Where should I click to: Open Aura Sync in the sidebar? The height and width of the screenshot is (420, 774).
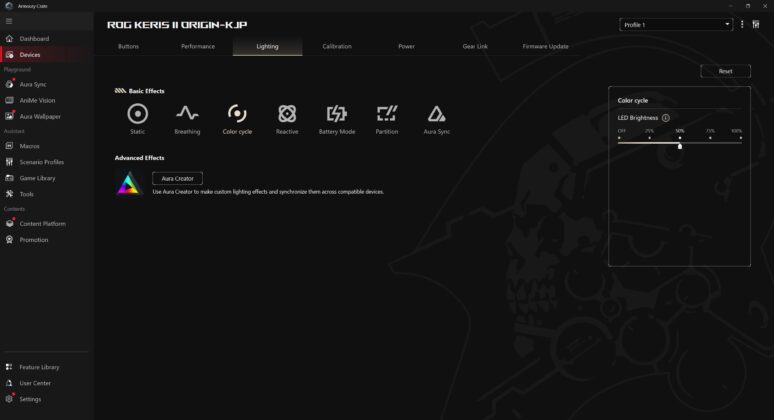[x=46, y=84]
